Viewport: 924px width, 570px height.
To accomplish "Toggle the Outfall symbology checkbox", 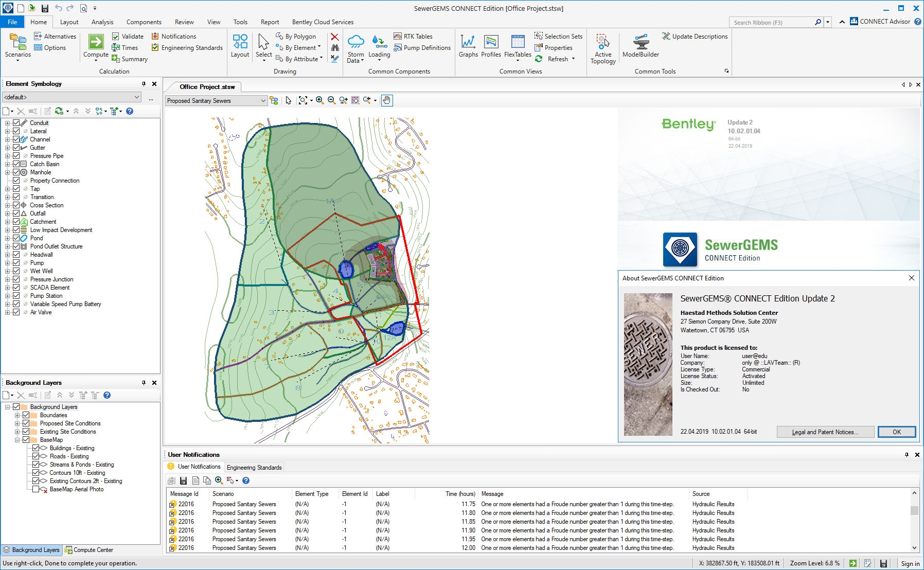I will coord(16,213).
